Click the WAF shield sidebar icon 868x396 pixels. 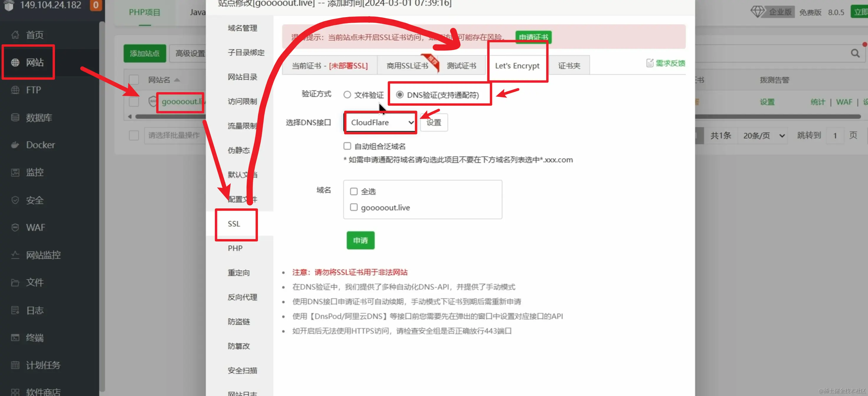15,228
